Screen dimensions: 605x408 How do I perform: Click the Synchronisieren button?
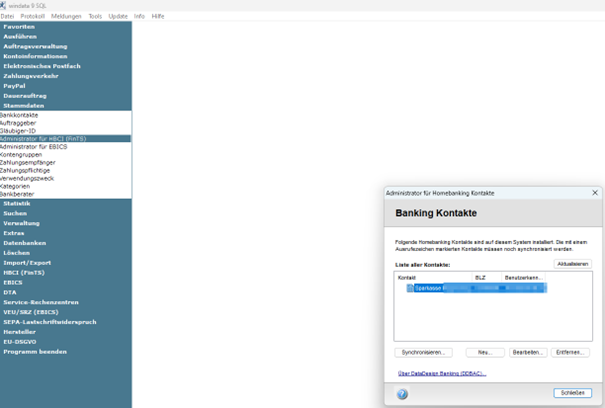[423, 352]
